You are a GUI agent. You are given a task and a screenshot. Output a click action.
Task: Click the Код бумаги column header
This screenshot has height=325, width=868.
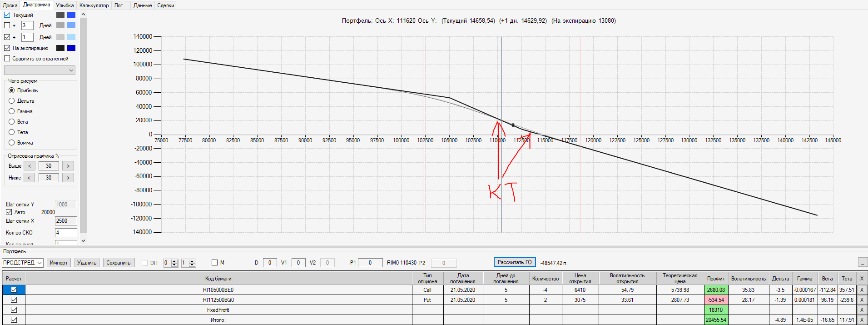218,279
